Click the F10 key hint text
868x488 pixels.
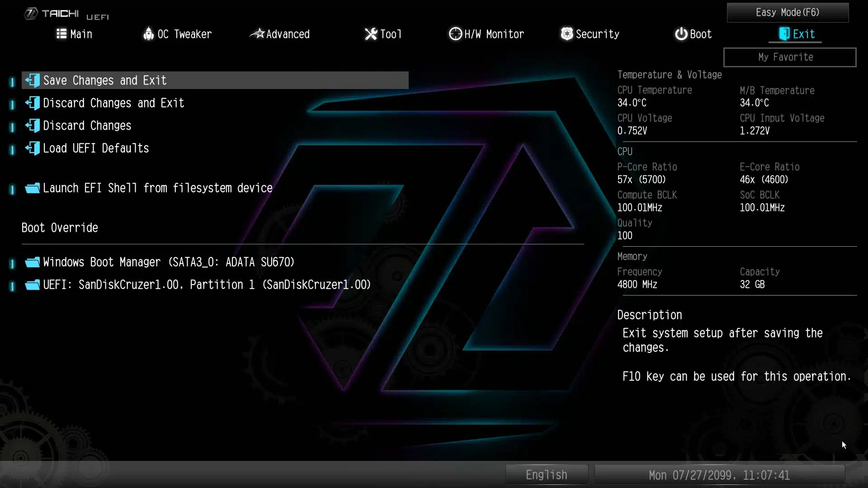click(x=737, y=376)
